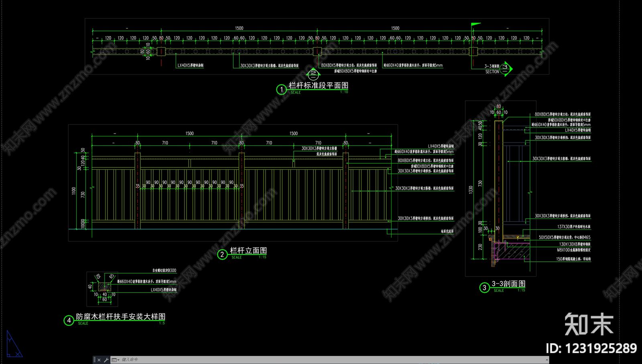The image size is (642, 364).
Task: Close the command line bar
Action: [x=99, y=360]
